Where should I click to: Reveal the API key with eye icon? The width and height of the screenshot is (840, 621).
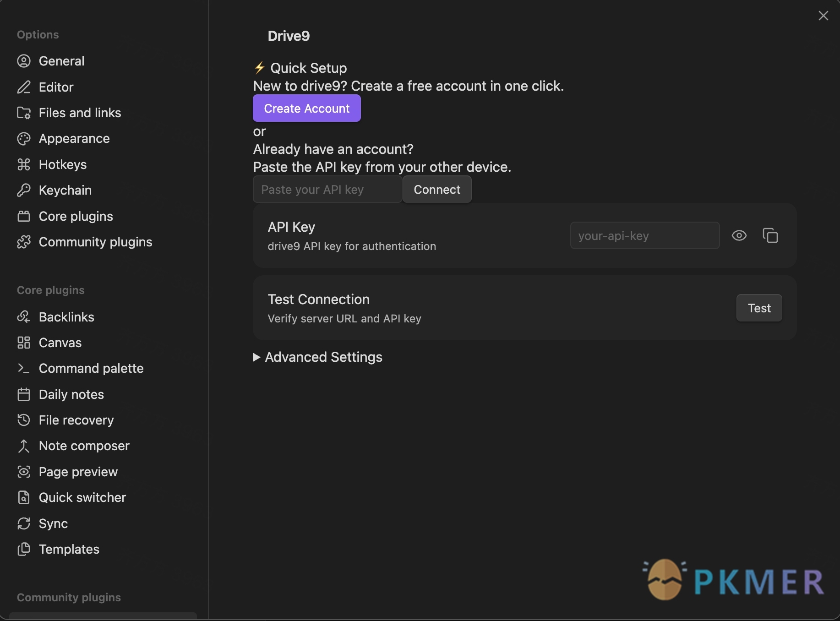[x=739, y=235]
